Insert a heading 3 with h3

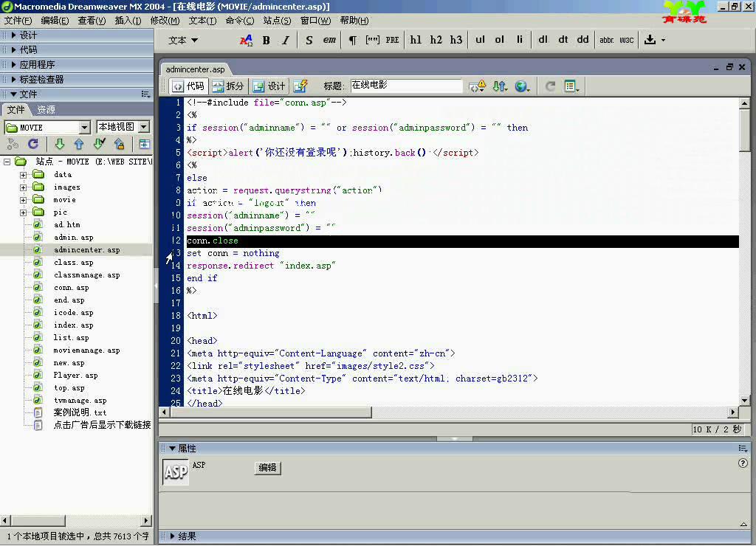[x=456, y=40]
